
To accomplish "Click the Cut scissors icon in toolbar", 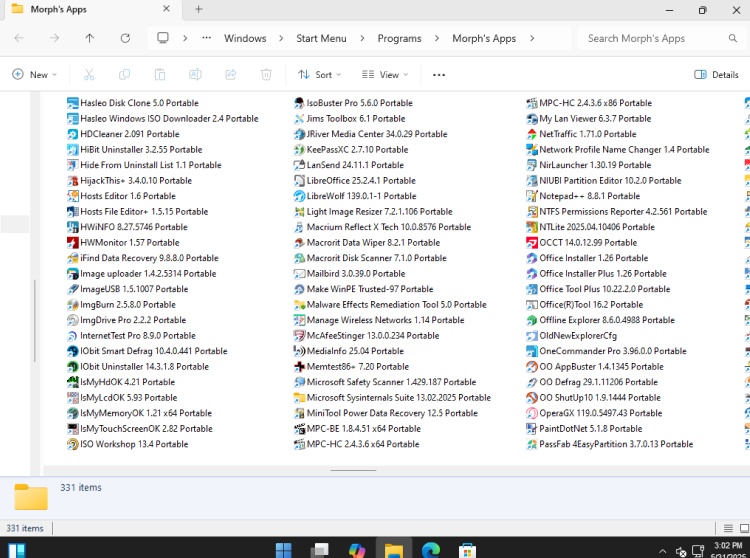I will click(89, 75).
